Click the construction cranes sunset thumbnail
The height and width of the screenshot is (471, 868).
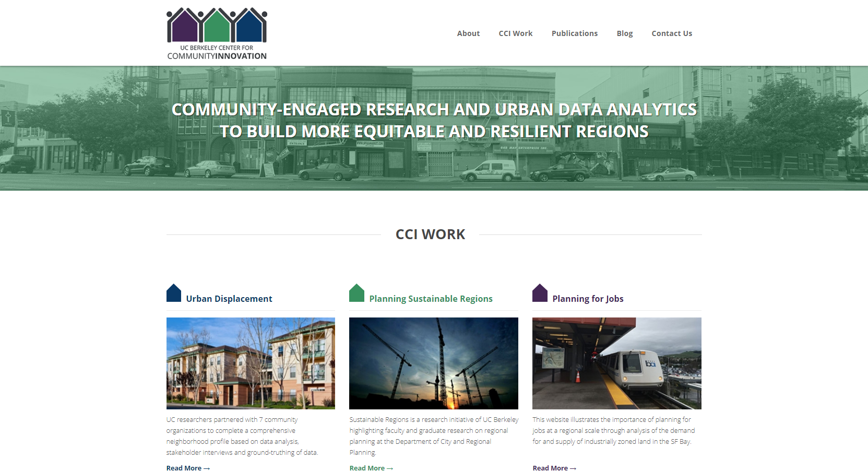point(434,363)
